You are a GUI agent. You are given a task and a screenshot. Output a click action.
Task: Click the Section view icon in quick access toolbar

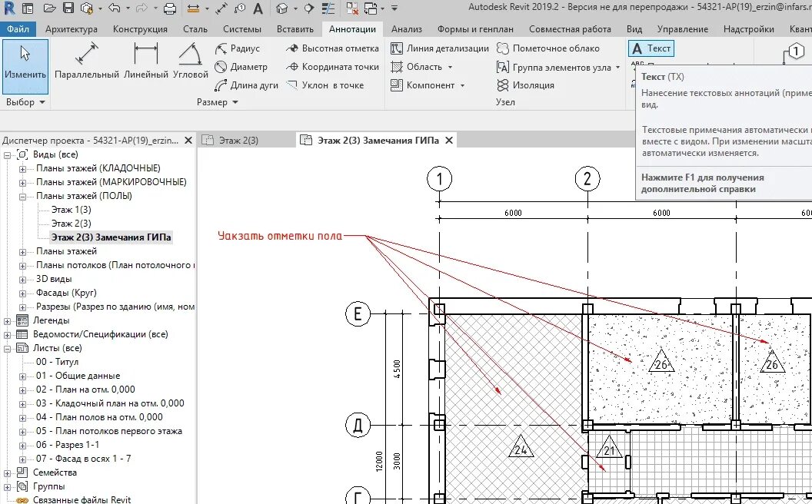308,8
